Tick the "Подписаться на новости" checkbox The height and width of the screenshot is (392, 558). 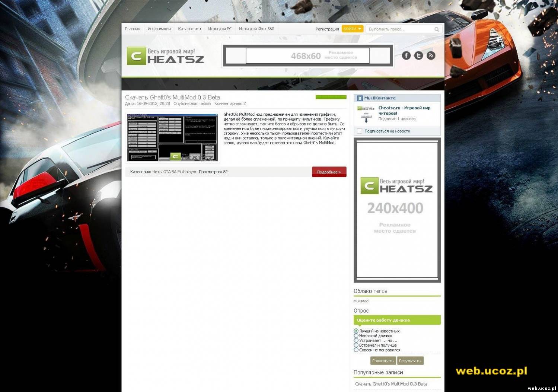point(360,131)
